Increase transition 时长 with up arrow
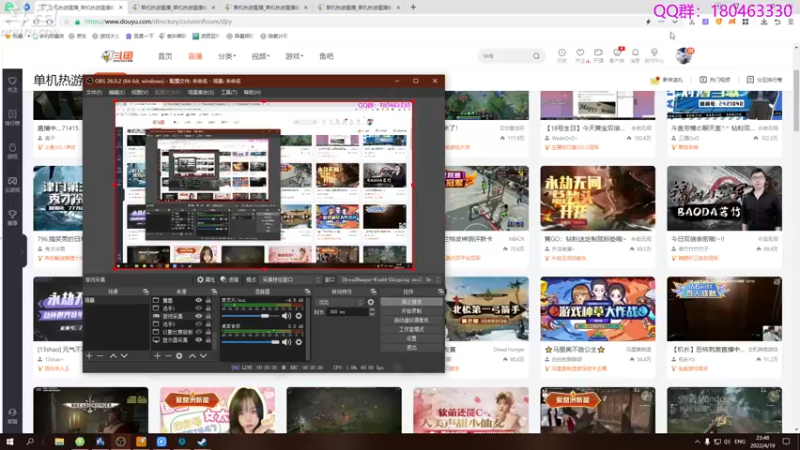This screenshot has height=450, width=800. point(372,310)
